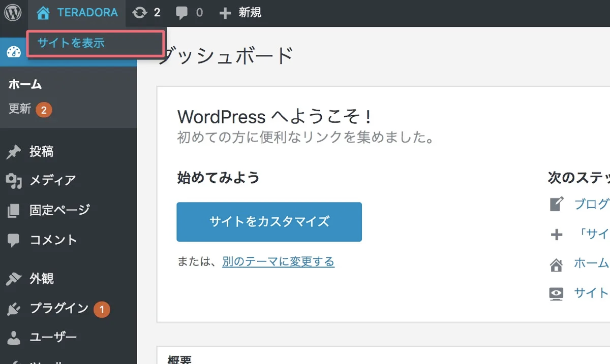
Task: Click the サイト link beside the monitor icon
Action: click(x=592, y=292)
